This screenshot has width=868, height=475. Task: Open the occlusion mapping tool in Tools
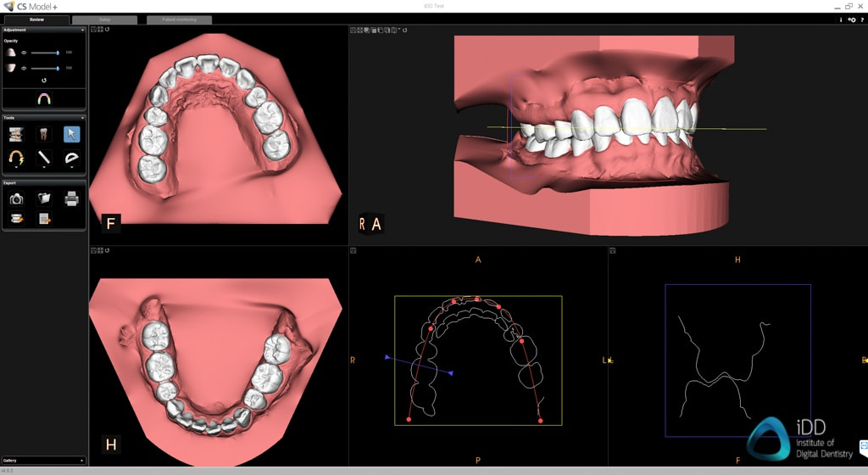pos(16,134)
